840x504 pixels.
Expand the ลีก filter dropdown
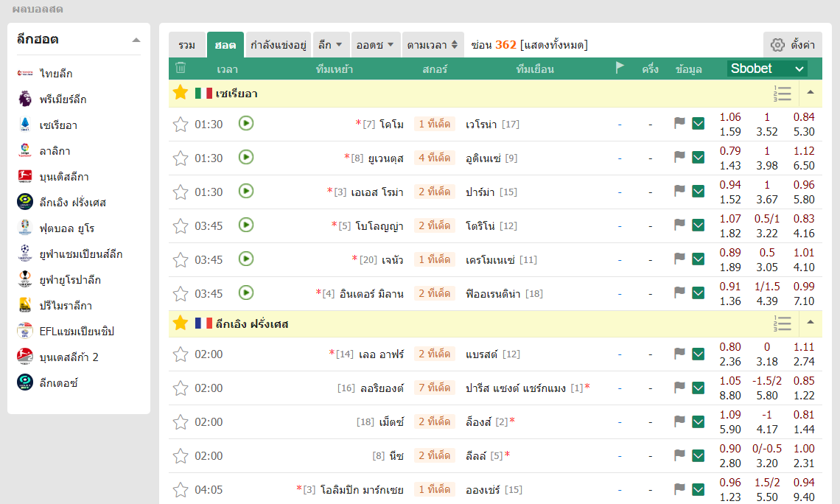pyautogui.click(x=329, y=45)
